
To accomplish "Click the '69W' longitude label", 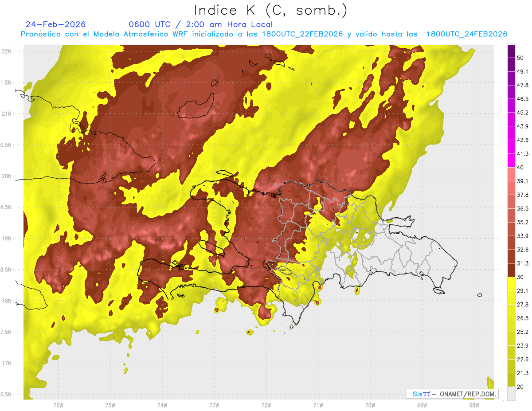I will tap(422, 405).
